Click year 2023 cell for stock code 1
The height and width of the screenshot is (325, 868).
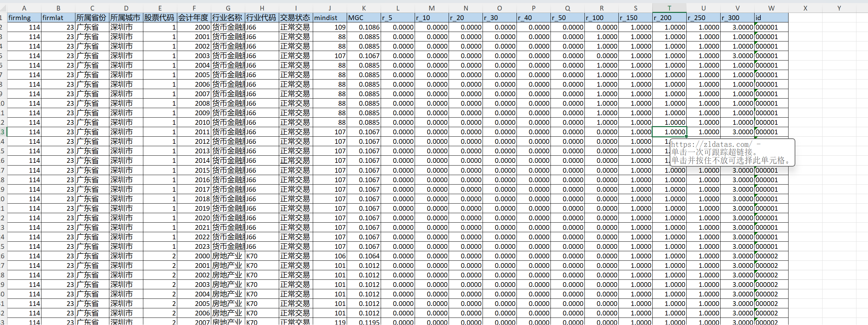tap(194, 246)
